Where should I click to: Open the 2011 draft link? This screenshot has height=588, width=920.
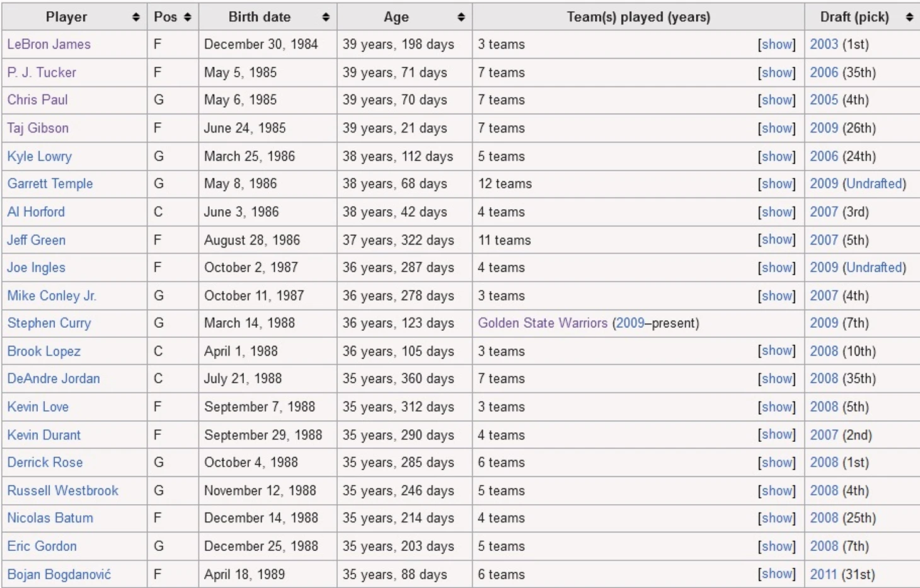823,574
